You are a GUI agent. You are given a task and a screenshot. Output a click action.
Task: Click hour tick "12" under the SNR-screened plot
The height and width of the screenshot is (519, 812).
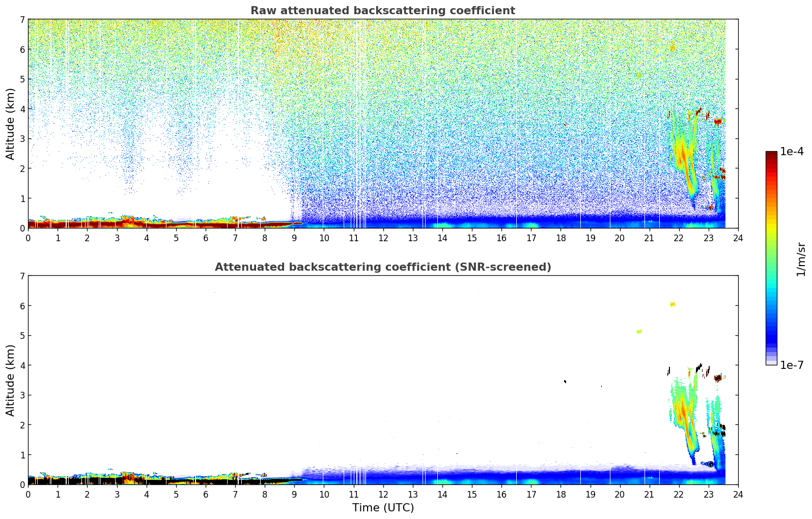[383, 494]
